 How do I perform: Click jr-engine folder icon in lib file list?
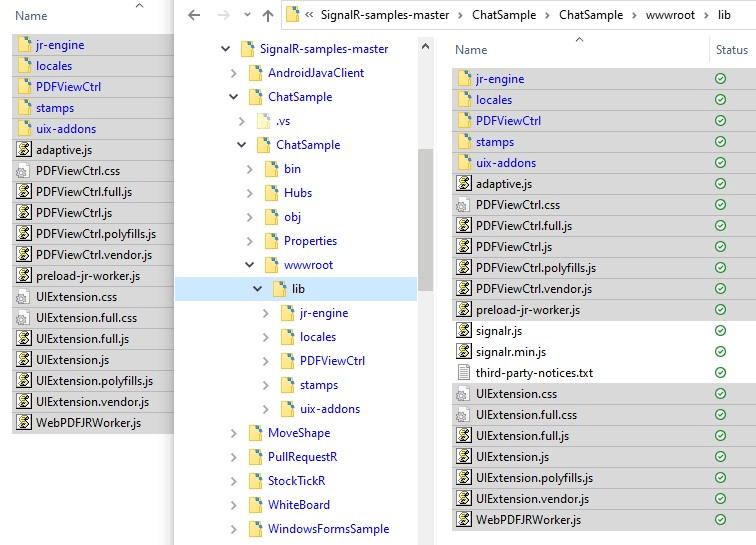(x=465, y=78)
